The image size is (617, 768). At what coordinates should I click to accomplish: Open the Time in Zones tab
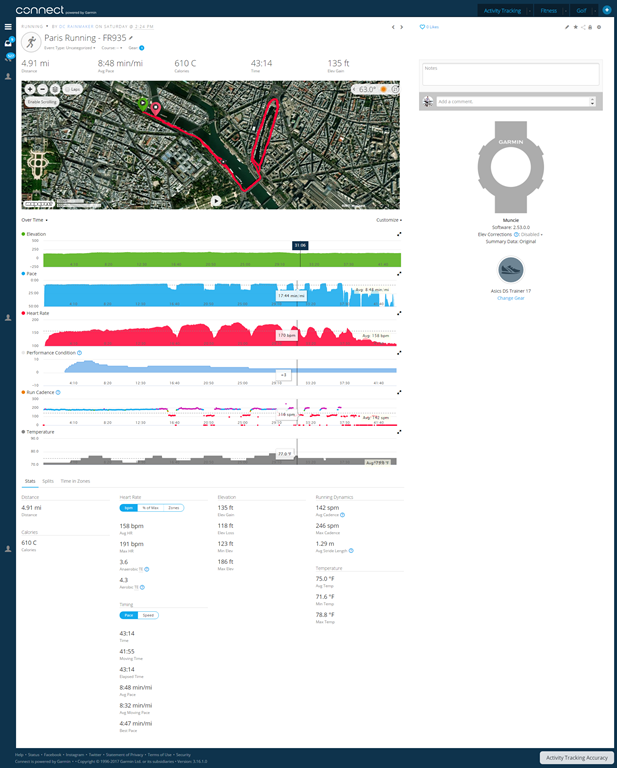click(76, 481)
